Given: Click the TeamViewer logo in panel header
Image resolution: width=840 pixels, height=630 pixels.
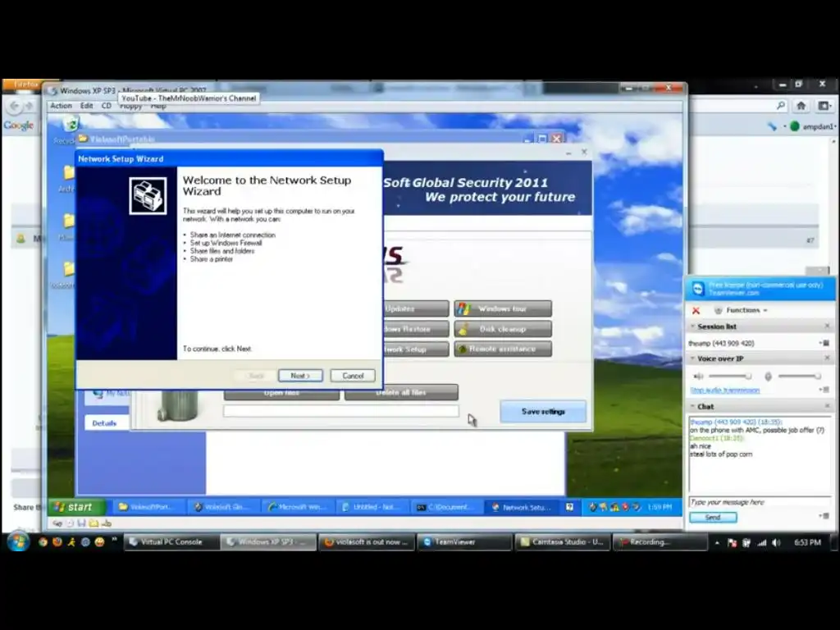Looking at the screenshot, I should [697, 289].
